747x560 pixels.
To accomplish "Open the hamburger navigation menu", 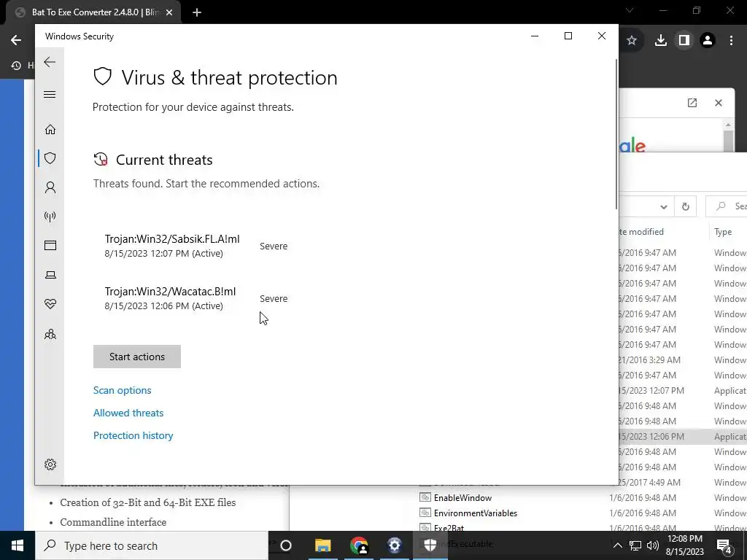I will pyautogui.click(x=50, y=94).
